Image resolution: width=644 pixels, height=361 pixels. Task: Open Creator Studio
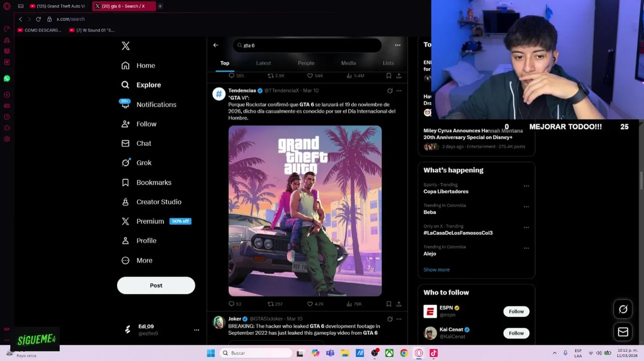(x=152, y=202)
